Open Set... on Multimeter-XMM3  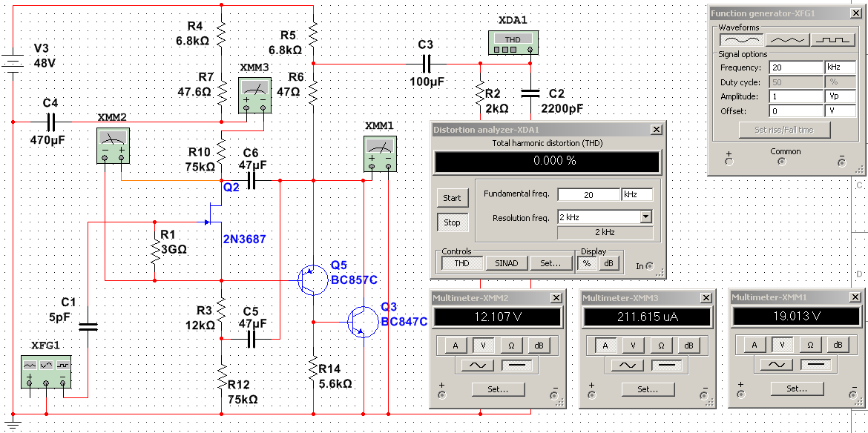pyautogui.click(x=648, y=389)
